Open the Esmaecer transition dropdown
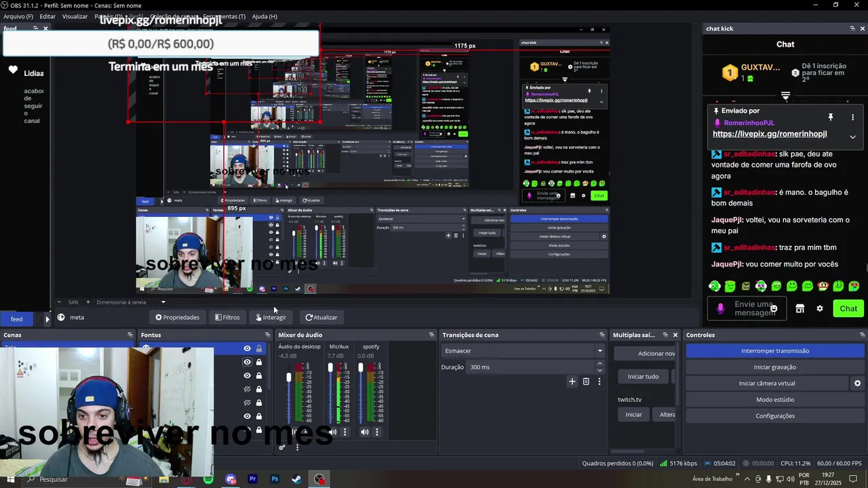This screenshot has height=488, width=868. point(522,350)
